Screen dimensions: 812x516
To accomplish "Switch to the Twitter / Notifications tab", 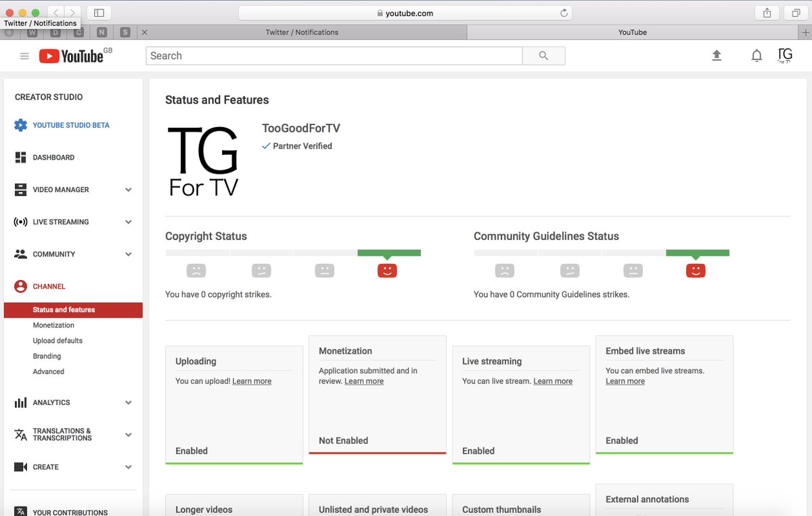I will (x=302, y=32).
